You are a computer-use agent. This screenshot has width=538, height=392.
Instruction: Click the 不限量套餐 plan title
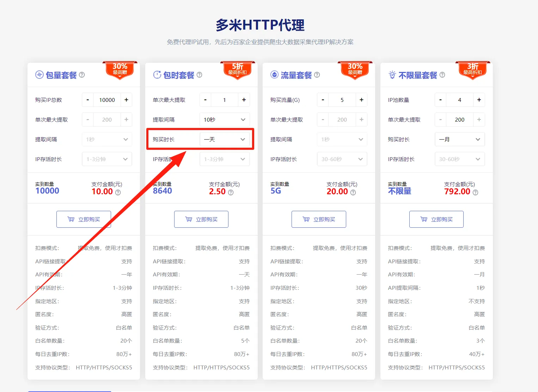click(418, 75)
